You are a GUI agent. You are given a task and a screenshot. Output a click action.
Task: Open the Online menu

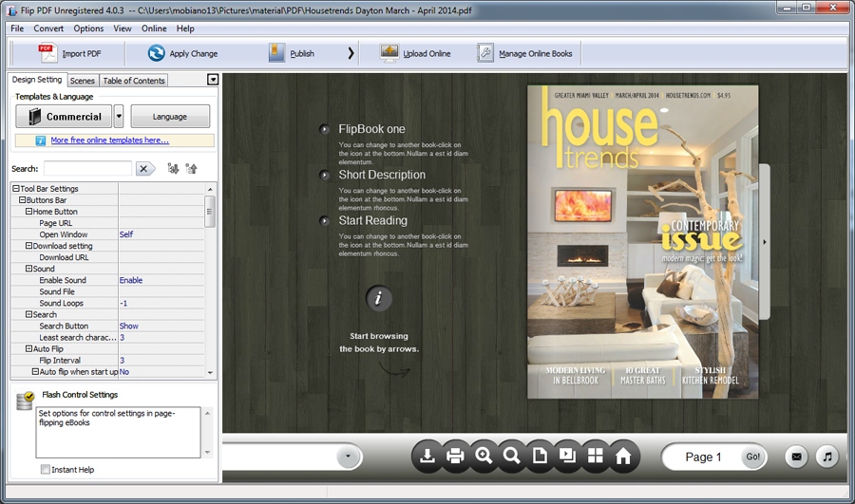click(x=154, y=28)
